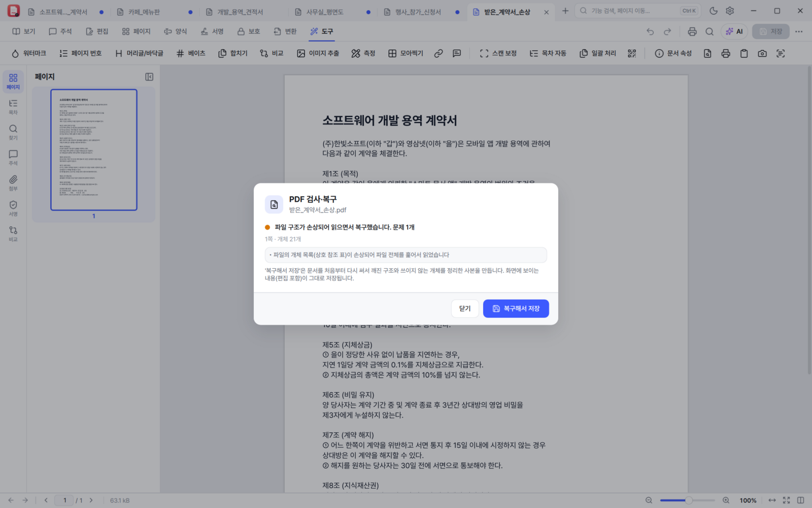Open 일괄 처리 batch tool
Screen dimensions: 812x508
tap(598, 53)
